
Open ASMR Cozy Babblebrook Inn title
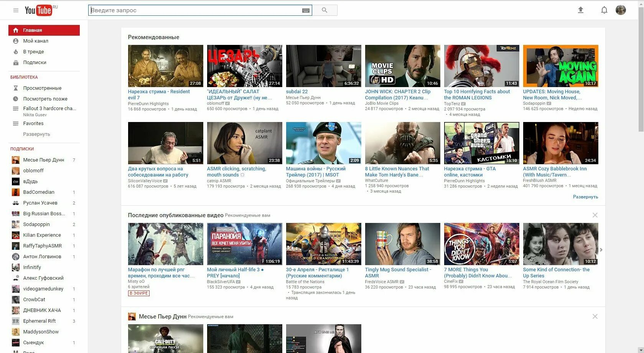pos(555,172)
